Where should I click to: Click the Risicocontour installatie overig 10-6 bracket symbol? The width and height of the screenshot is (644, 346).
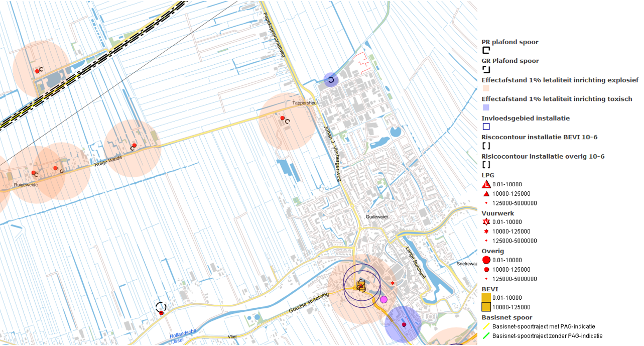pyautogui.click(x=486, y=165)
